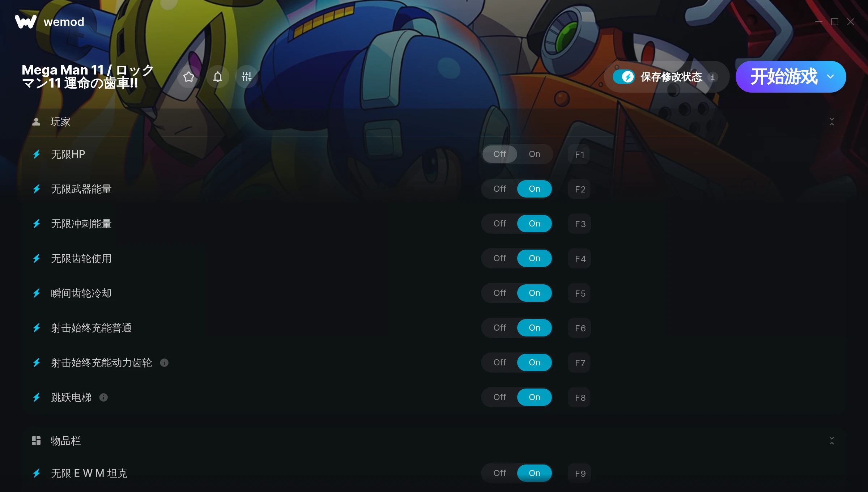Viewport: 868px width, 492px height.
Task: Click info icon next to 保存修改状态
Action: (712, 77)
